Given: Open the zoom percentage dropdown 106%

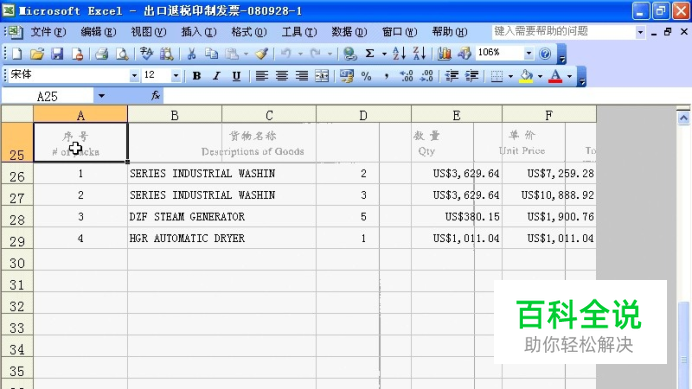Looking at the screenshot, I should [x=529, y=54].
